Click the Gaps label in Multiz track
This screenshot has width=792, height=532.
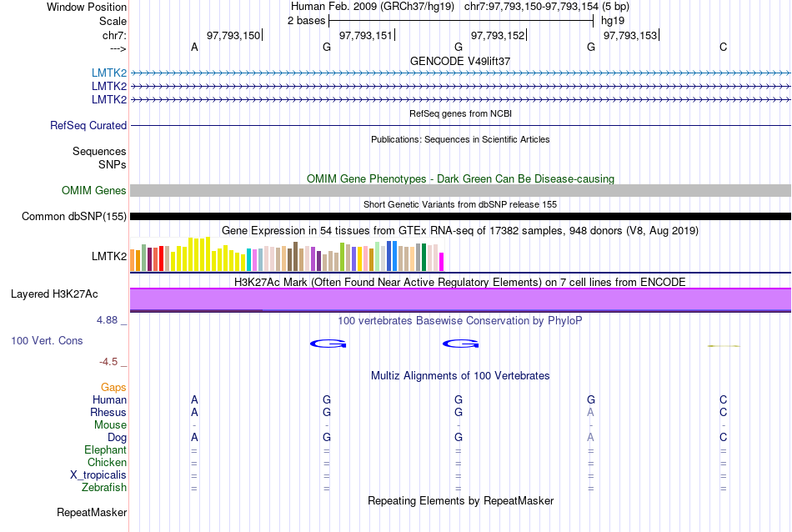[113, 387]
